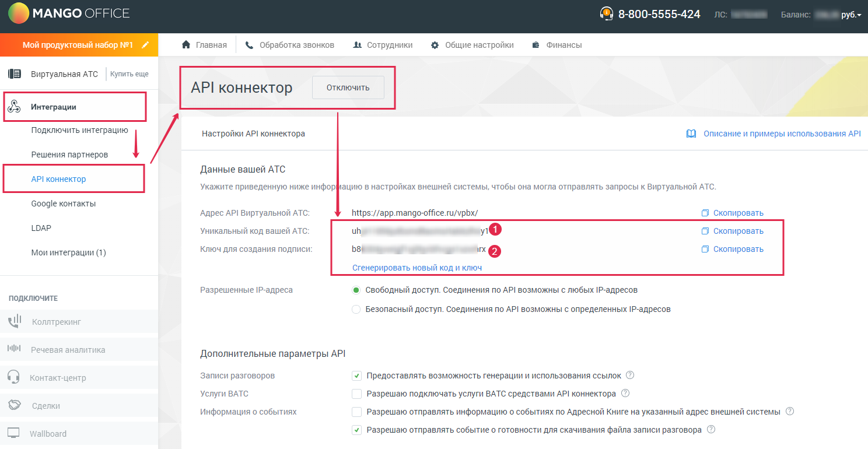Viewport: 868px width, 449px height.
Task: Click the Виртуальная АТС phone icon
Action: click(x=15, y=74)
